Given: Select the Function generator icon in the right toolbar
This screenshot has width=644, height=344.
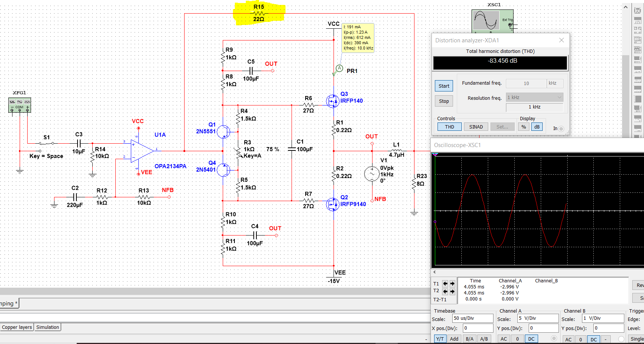Looking at the screenshot, I should (x=638, y=20).
